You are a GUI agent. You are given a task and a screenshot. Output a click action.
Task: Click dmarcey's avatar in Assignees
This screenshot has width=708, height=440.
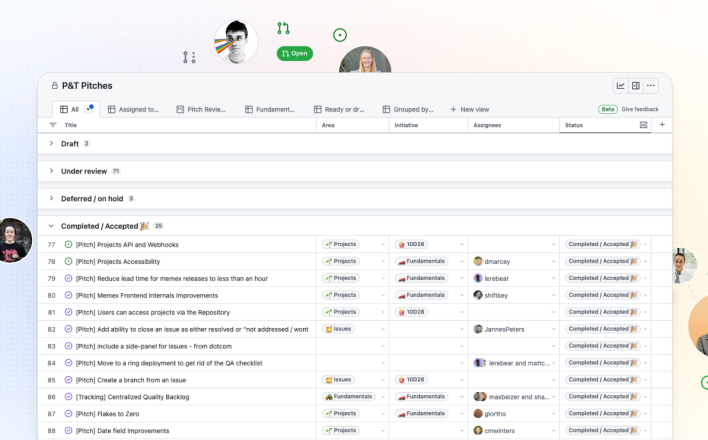point(478,261)
